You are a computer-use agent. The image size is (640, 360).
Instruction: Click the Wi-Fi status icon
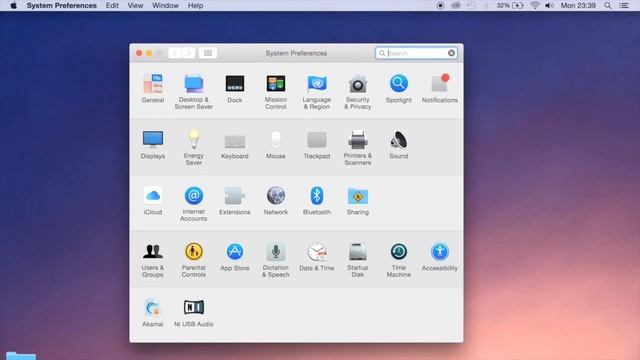[535, 5]
